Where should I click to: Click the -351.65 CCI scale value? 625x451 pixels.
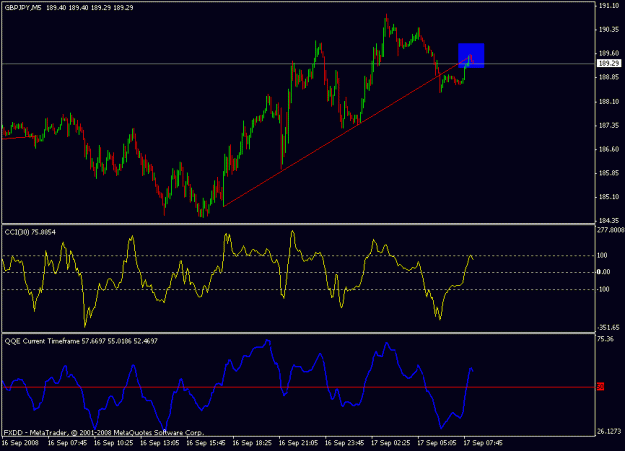coord(608,327)
